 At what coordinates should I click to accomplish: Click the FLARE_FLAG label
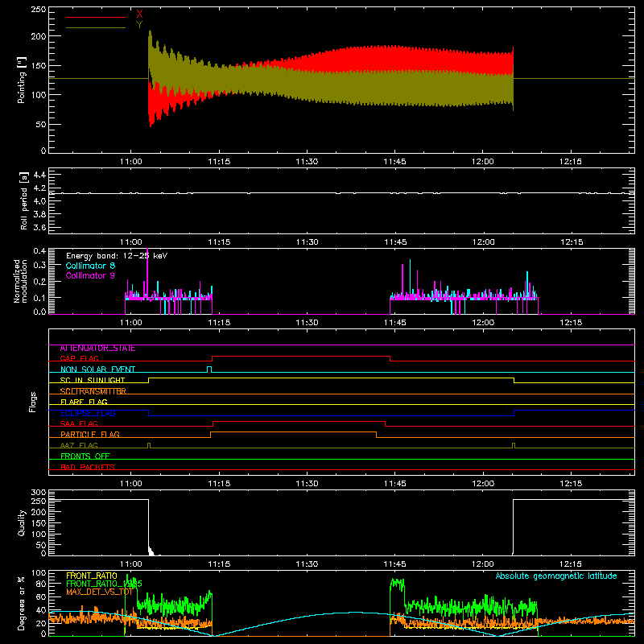(84, 402)
